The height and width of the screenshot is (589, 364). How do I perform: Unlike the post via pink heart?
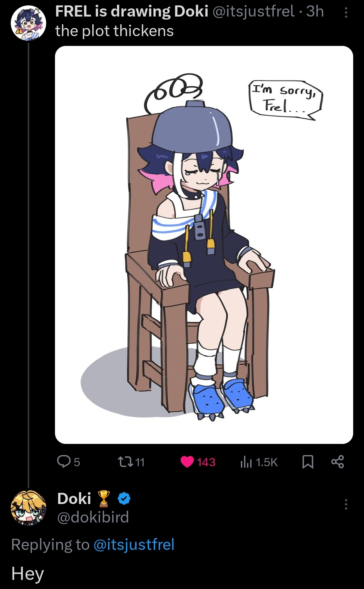tap(187, 462)
